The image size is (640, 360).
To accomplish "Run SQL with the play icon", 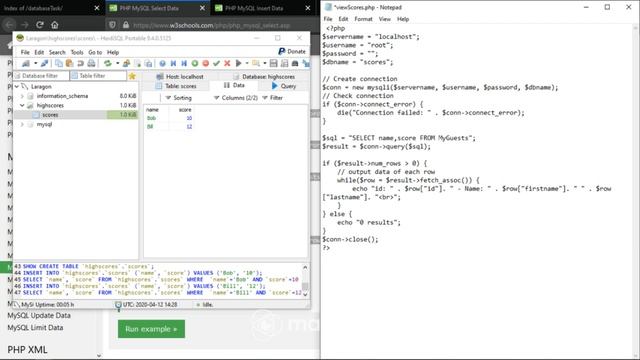I will 239,63.
